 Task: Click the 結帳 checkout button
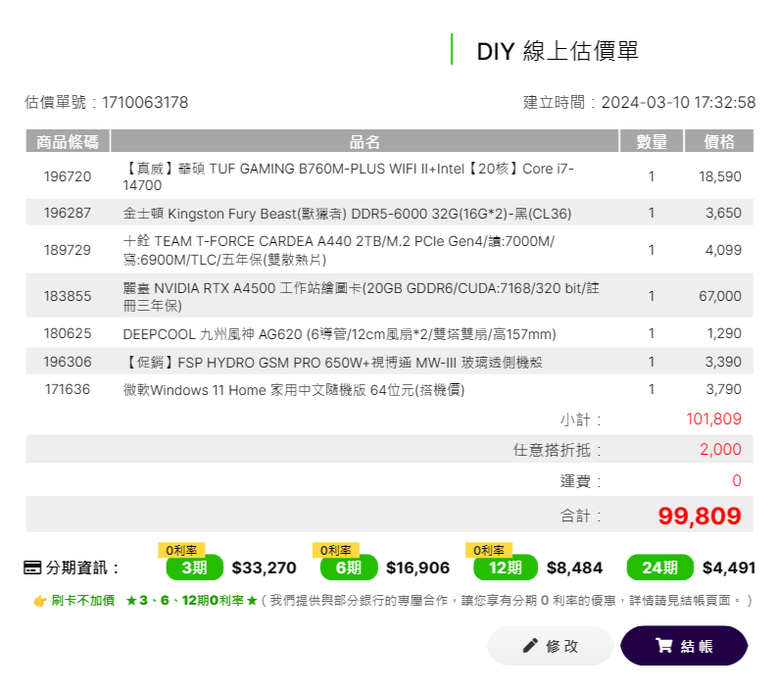point(684,646)
